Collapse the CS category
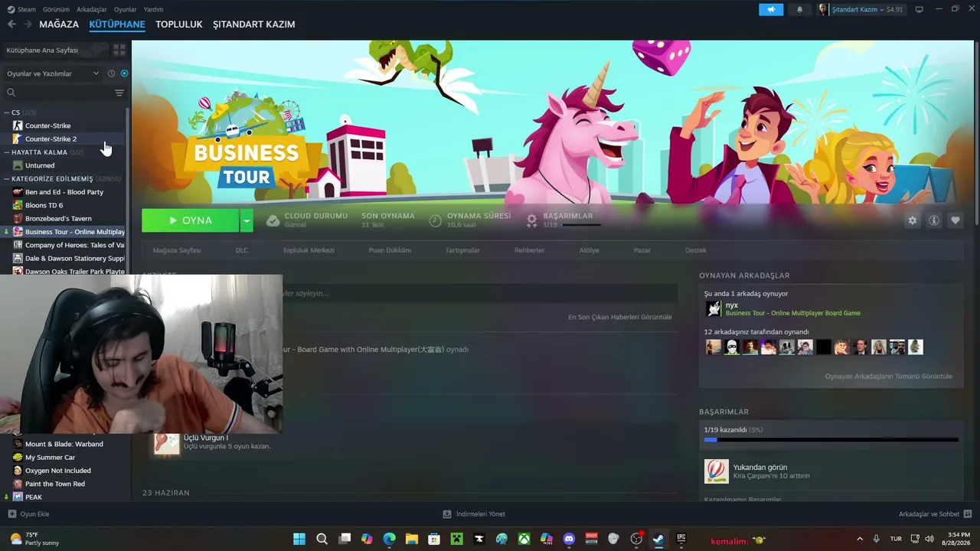The width and height of the screenshot is (980, 551). (x=6, y=112)
